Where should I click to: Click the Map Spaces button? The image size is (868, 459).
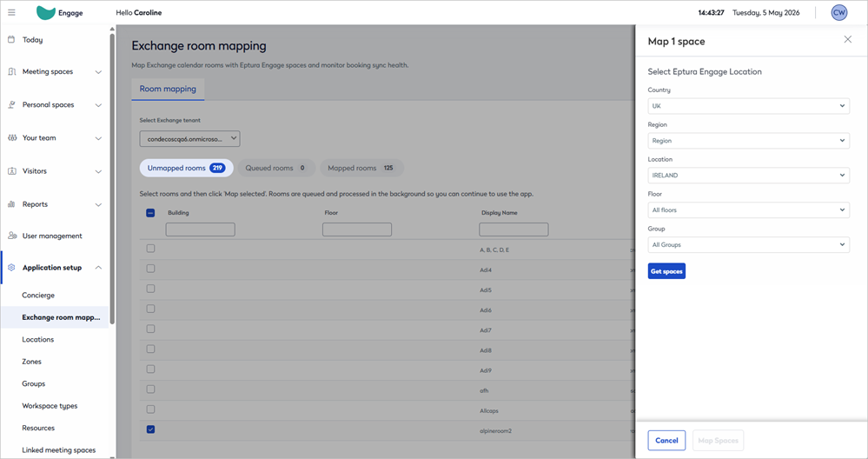718,440
